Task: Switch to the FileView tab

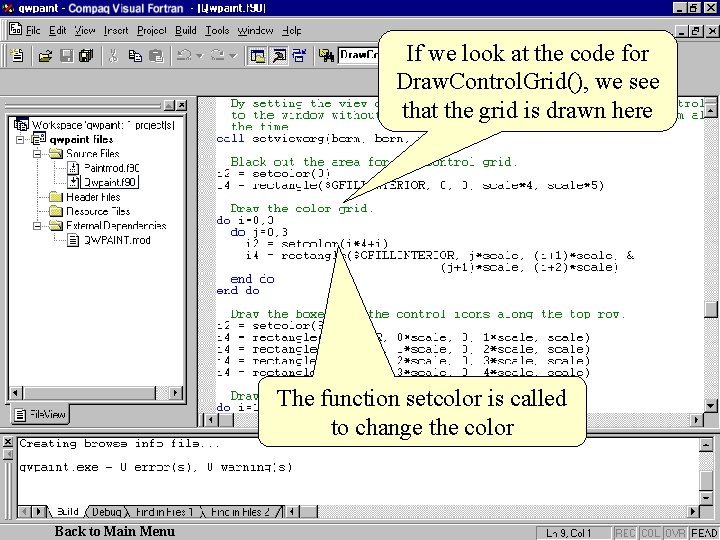Action: point(39,414)
